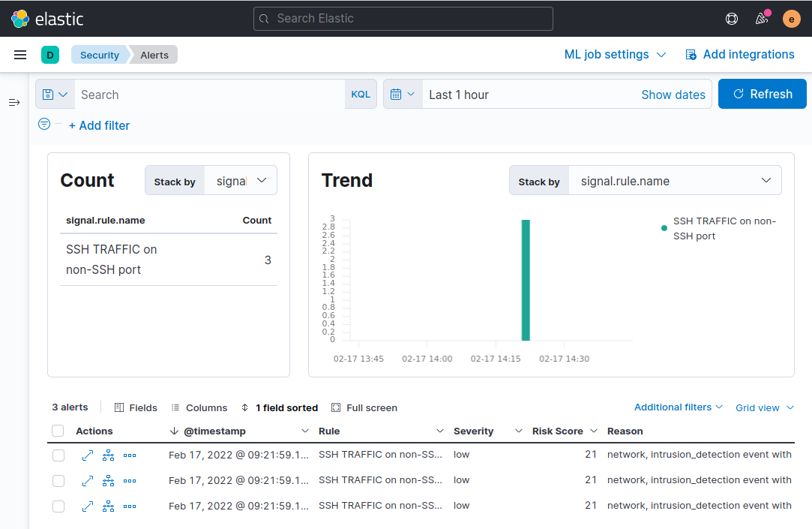Click the Elastic logo

(47, 19)
